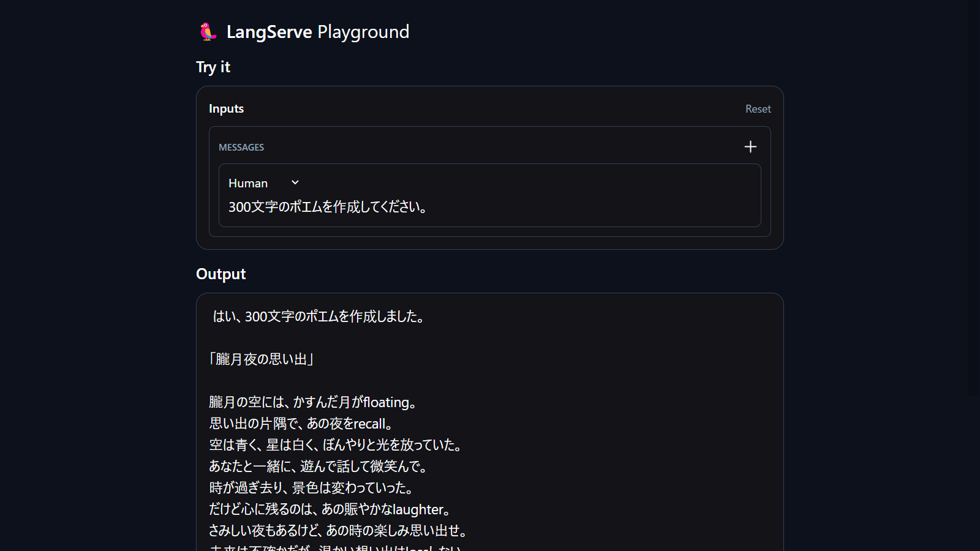Add a new message entry via the plus sign

tap(750, 147)
